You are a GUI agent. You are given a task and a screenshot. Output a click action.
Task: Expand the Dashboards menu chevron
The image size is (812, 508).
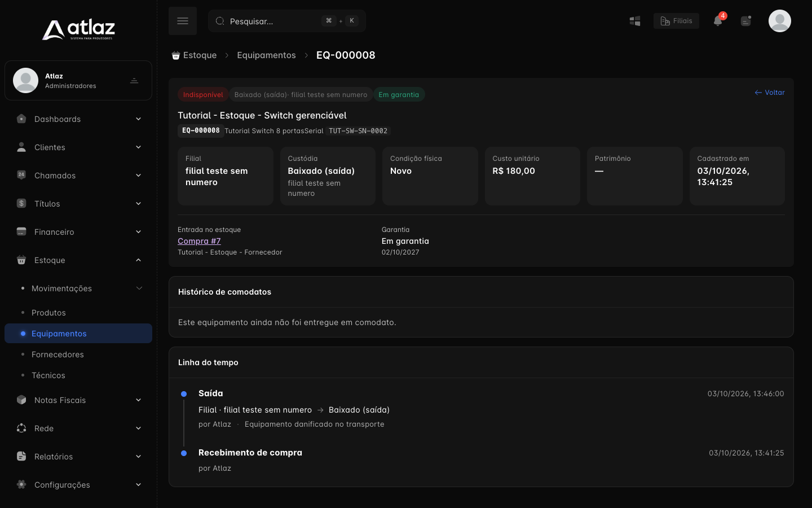(138, 119)
